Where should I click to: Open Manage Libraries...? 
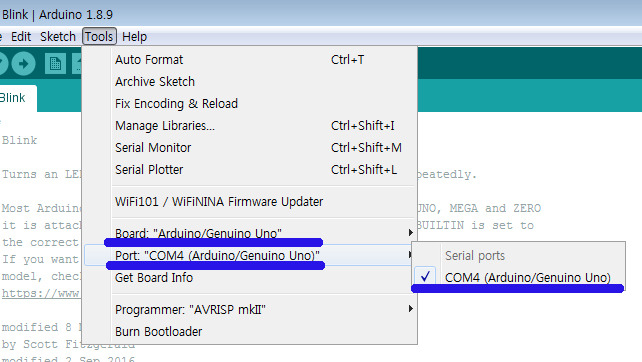click(x=250, y=126)
